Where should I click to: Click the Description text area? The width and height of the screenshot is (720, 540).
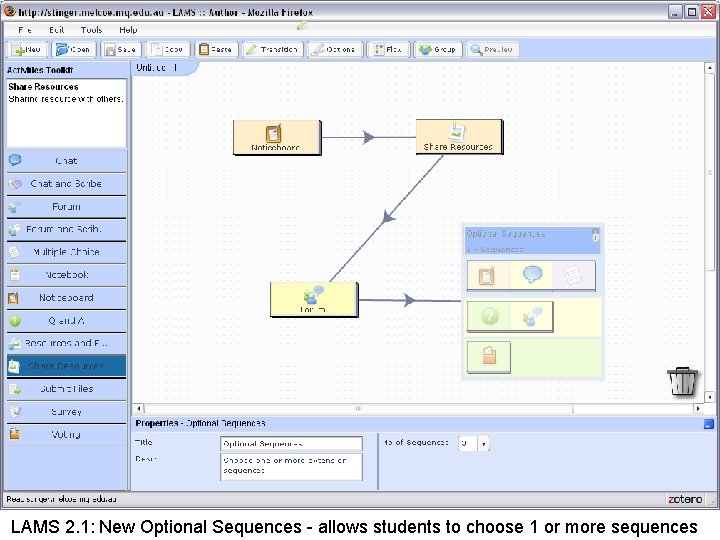click(291, 467)
